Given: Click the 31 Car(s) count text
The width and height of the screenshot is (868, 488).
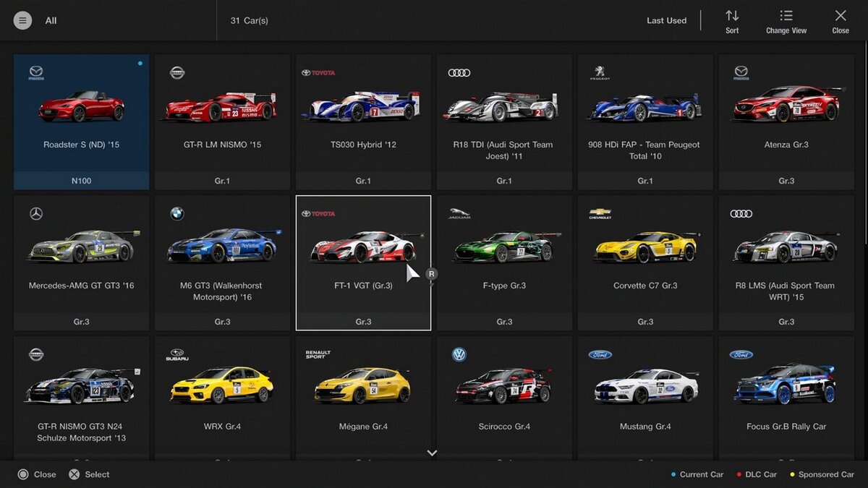Looking at the screenshot, I should coord(249,20).
